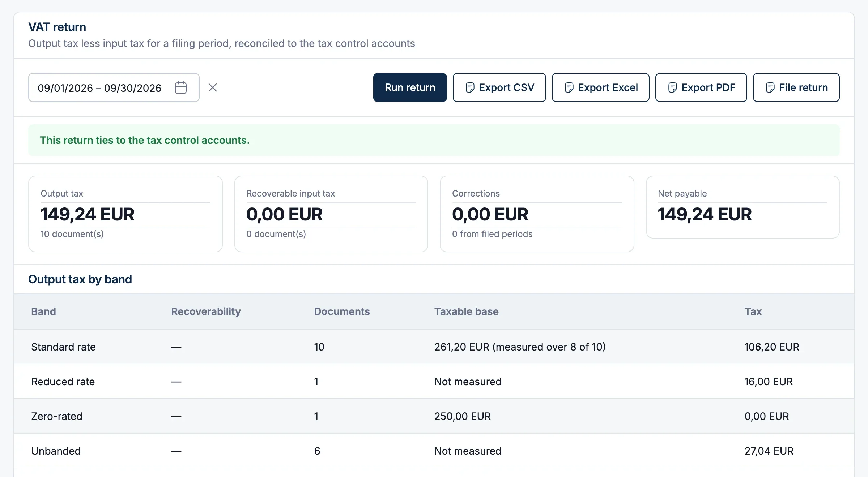Select the Recoverable input tax card heading
This screenshot has height=477, width=868.
290,194
